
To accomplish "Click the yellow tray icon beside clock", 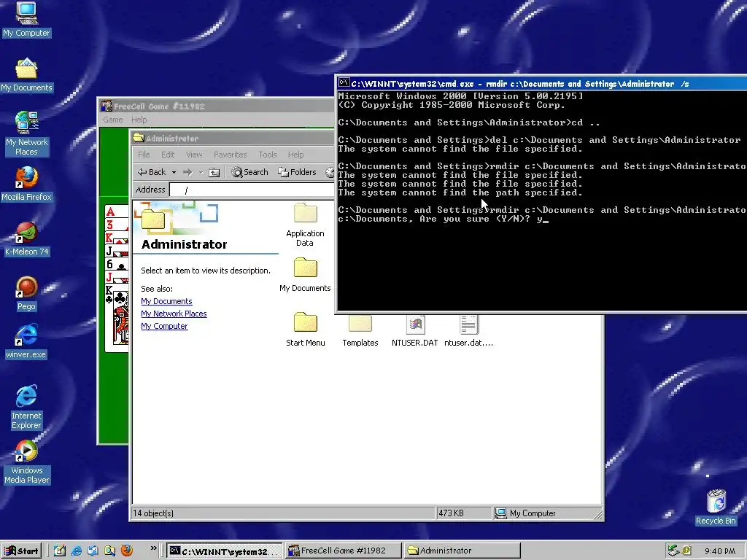I will (686, 551).
